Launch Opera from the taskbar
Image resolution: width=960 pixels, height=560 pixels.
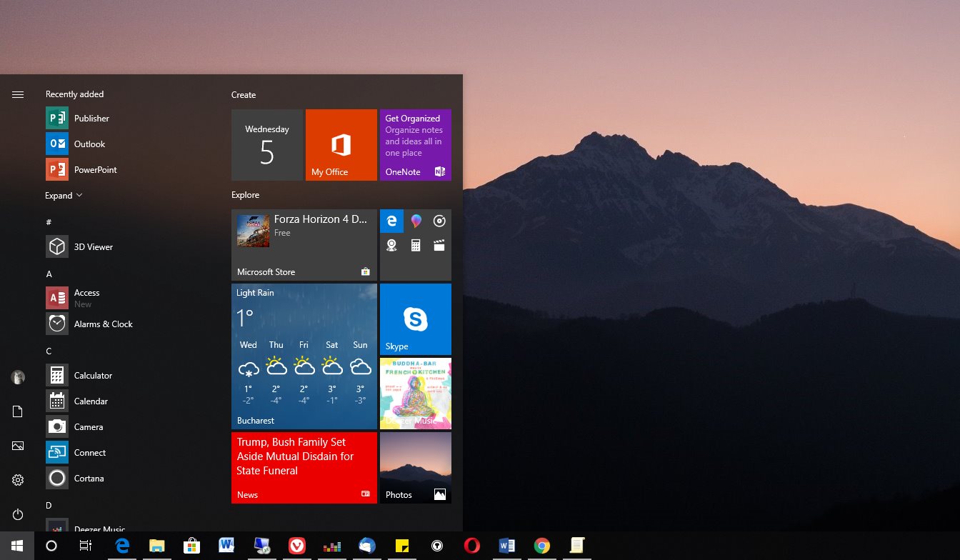click(x=471, y=546)
